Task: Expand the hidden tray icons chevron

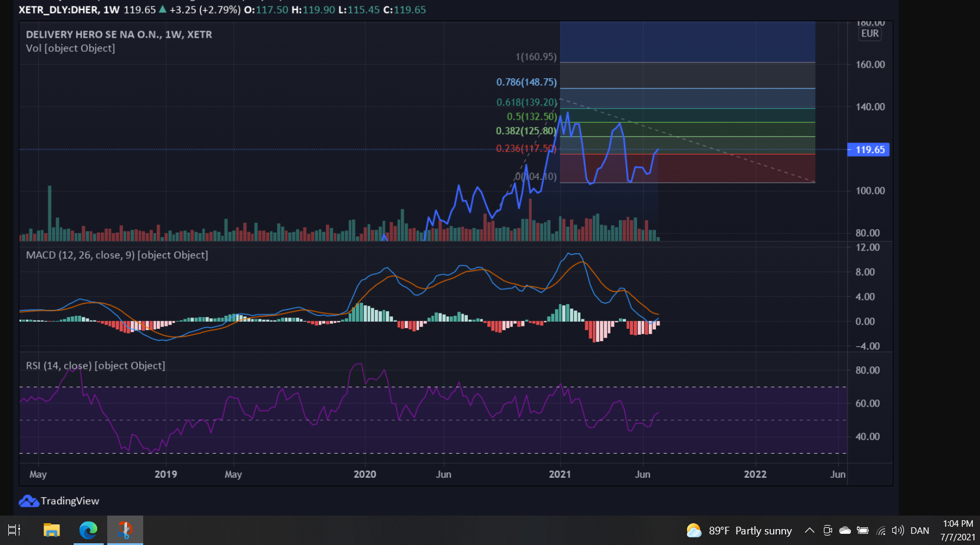Action: pyautogui.click(x=810, y=530)
